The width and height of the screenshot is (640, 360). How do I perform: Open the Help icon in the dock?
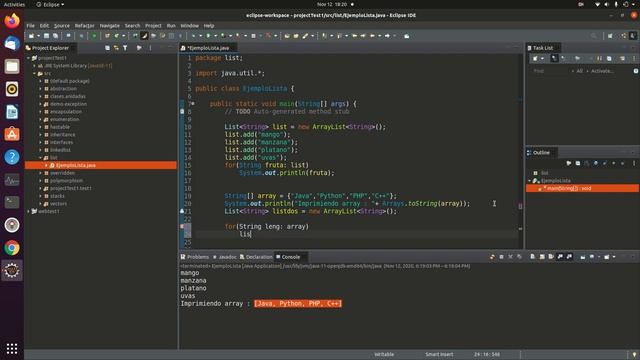[12, 157]
